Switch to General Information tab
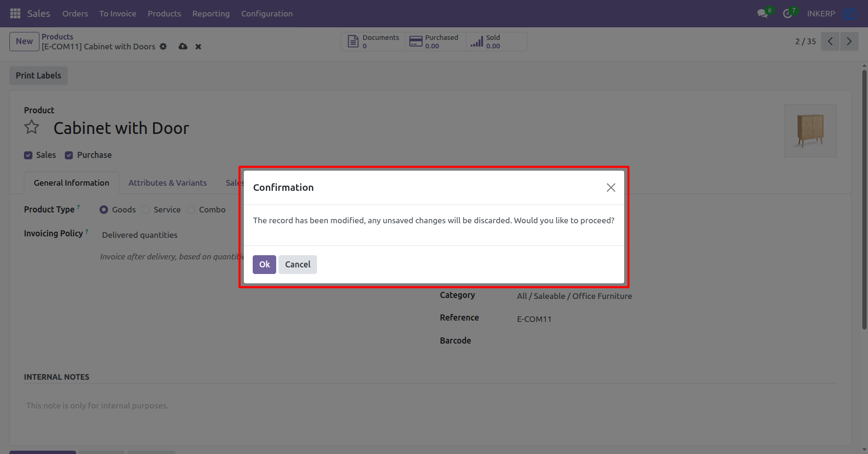Viewport: 868px width, 454px height. coord(71,183)
